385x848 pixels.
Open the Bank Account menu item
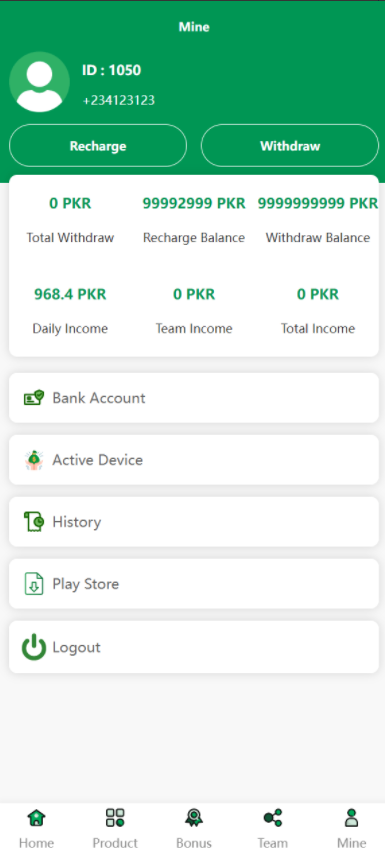coord(194,398)
